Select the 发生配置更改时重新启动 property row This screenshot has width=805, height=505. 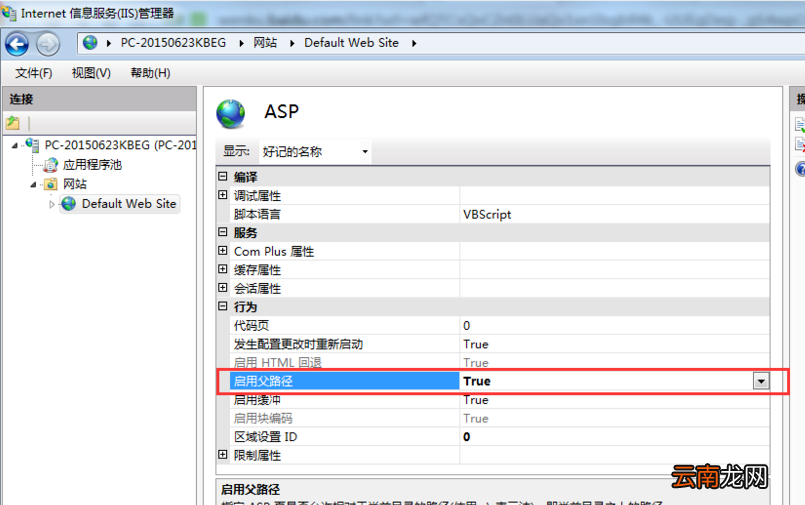coord(500,344)
